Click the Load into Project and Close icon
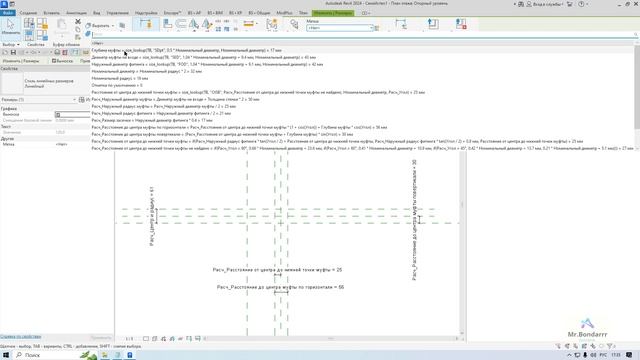The height and width of the screenshot is (360, 640). pyautogui.click(x=461, y=24)
